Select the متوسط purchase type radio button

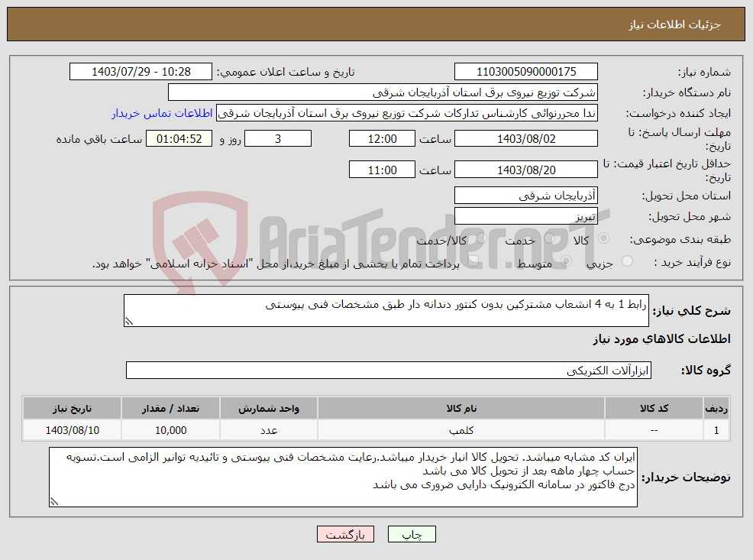[566, 261]
